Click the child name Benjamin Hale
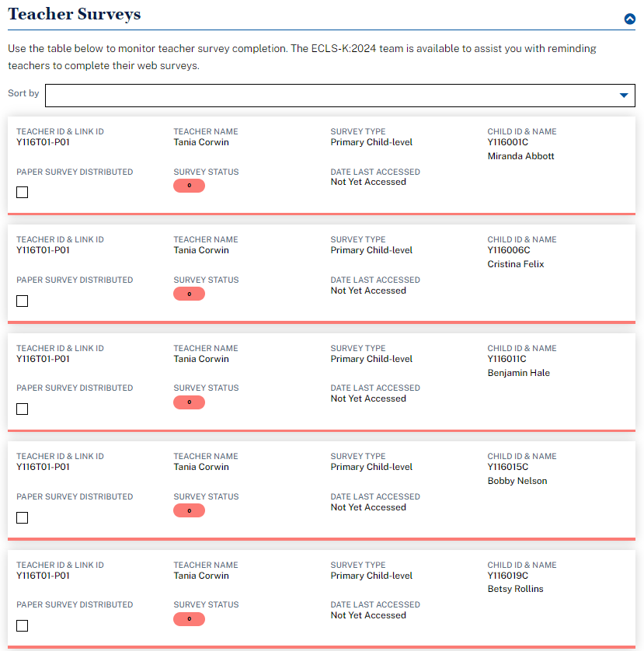This screenshot has height=651, width=644. click(x=518, y=373)
